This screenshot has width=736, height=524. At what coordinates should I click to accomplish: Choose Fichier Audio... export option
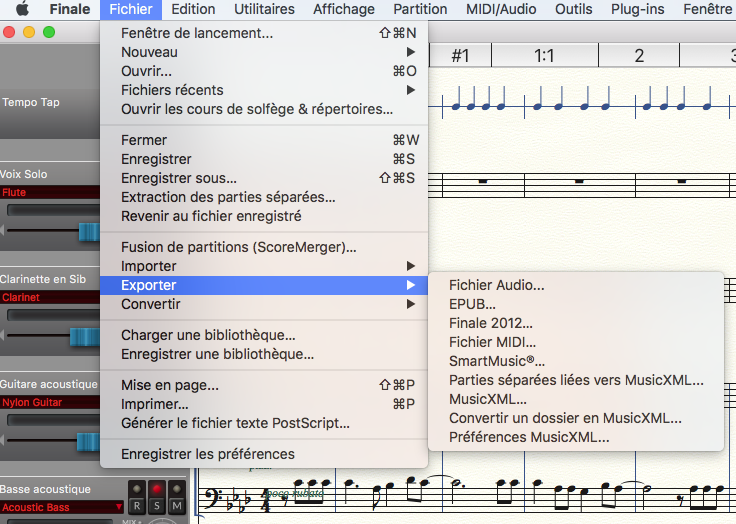tap(496, 285)
